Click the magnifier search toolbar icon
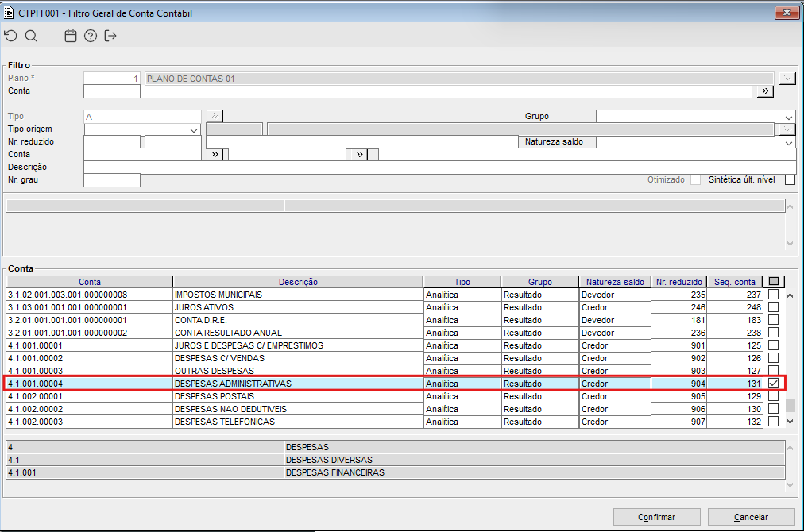Image resolution: width=804 pixels, height=532 pixels. [31, 36]
